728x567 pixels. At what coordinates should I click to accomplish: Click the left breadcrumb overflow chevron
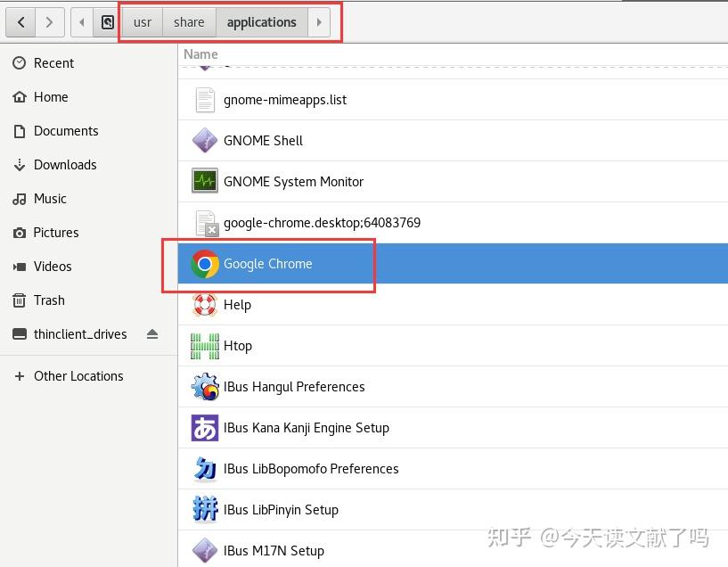point(80,22)
